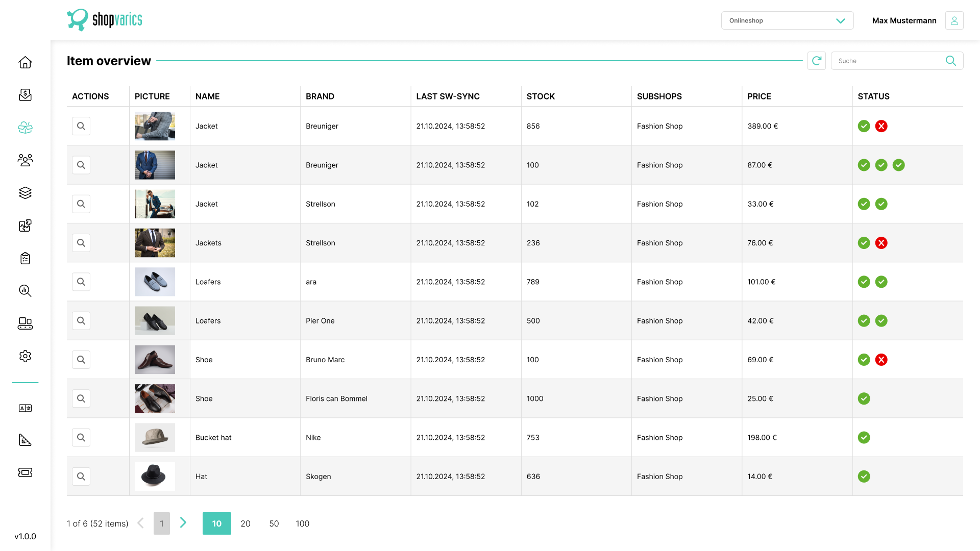The height and width of the screenshot is (551, 980).
Task: Open the user profile avatar icon
Action: pyautogui.click(x=954, y=20)
